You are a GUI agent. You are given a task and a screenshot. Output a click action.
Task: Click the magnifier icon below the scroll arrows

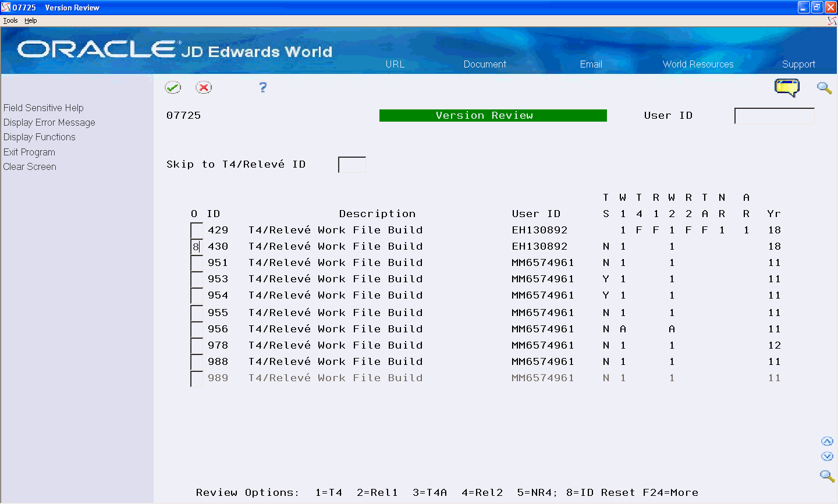pos(827,475)
